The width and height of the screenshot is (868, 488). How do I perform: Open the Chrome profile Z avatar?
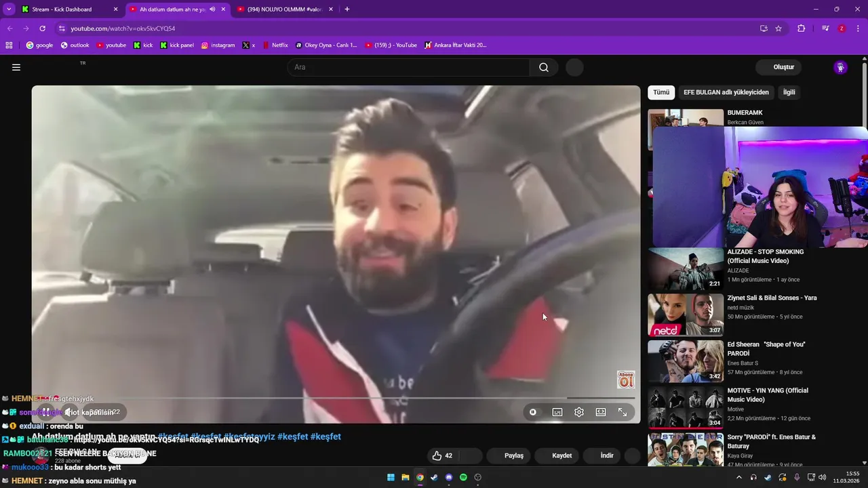coord(842,28)
